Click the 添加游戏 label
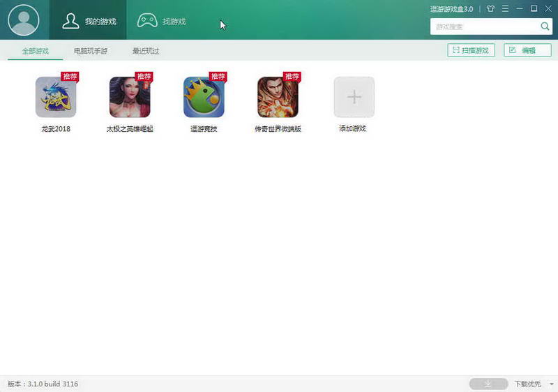The image size is (558, 392). tap(353, 128)
